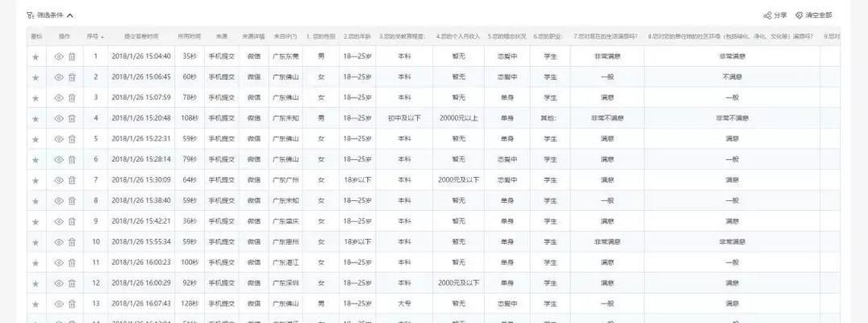This screenshot has height=323, width=868.
Task: Star response row 1
Action: coord(35,57)
